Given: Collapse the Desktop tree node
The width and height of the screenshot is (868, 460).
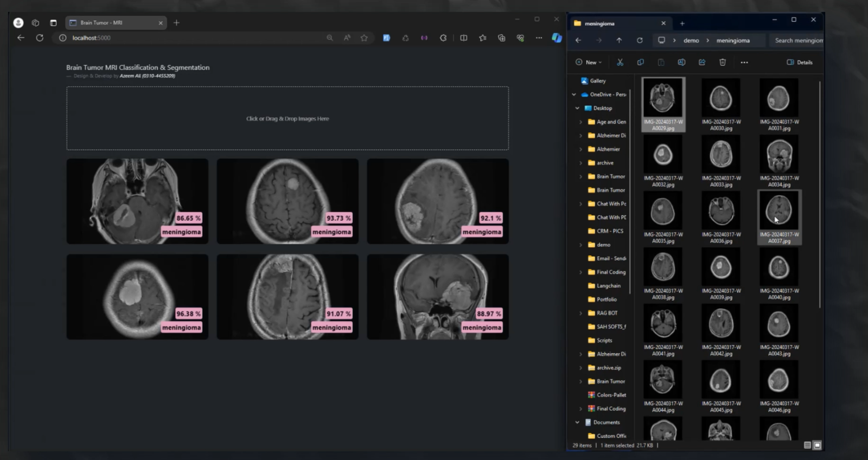Looking at the screenshot, I should coord(577,108).
